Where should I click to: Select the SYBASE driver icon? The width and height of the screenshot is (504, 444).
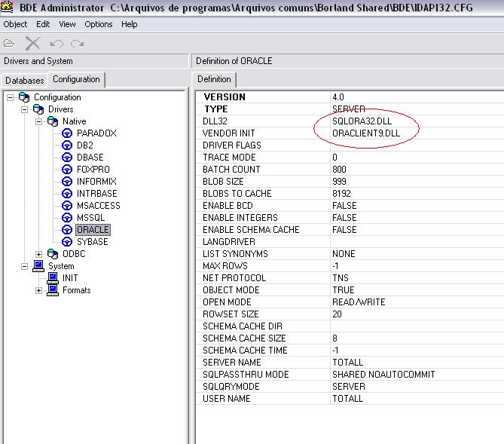coord(67,242)
